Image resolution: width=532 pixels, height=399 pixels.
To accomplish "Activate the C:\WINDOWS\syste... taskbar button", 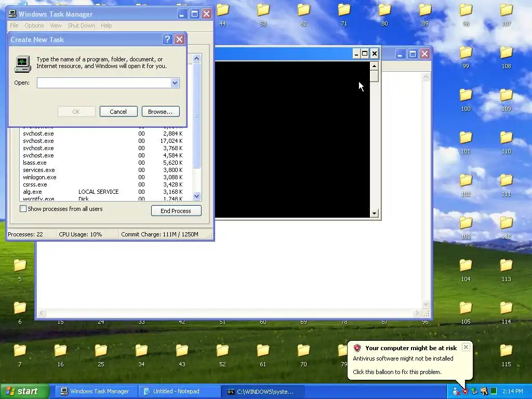I will (263, 392).
